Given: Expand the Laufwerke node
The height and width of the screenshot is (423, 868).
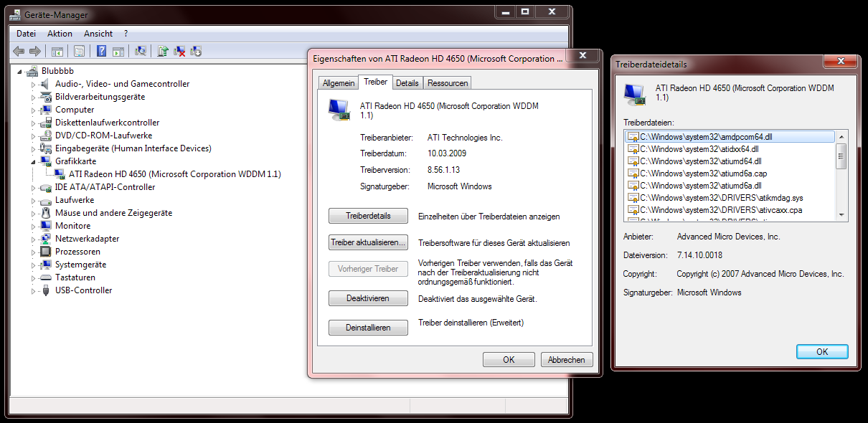Looking at the screenshot, I should pyautogui.click(x=32, y=200).
